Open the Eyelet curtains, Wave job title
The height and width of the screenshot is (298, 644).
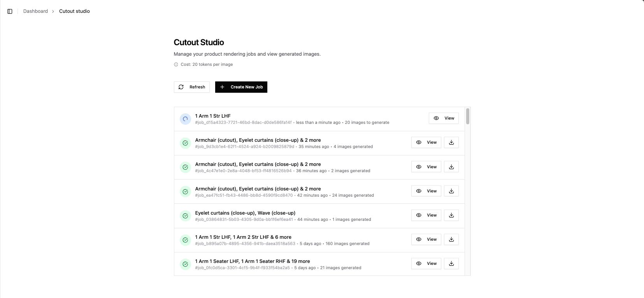[245, 213]
